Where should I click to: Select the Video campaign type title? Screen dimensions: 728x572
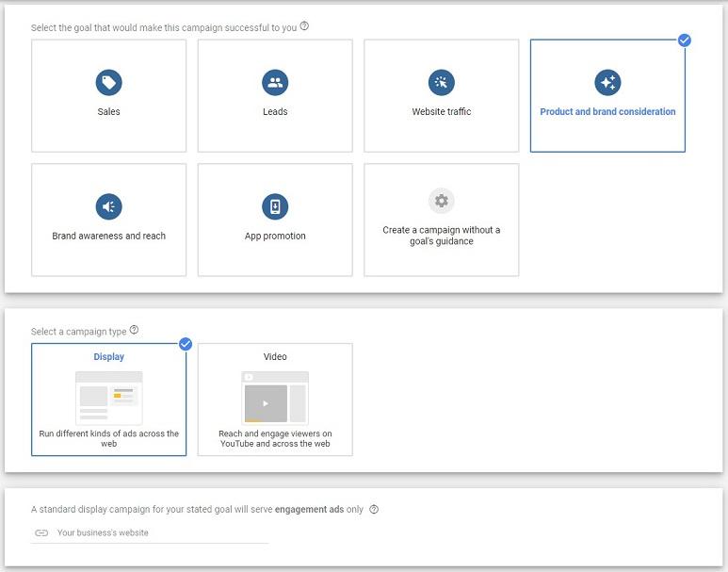275,356
